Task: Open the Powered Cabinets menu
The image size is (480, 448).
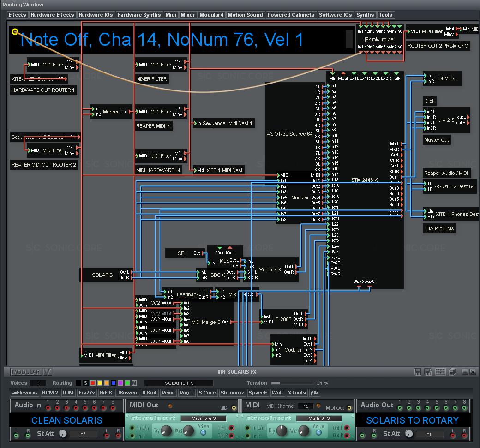Action: coord(291,15)
